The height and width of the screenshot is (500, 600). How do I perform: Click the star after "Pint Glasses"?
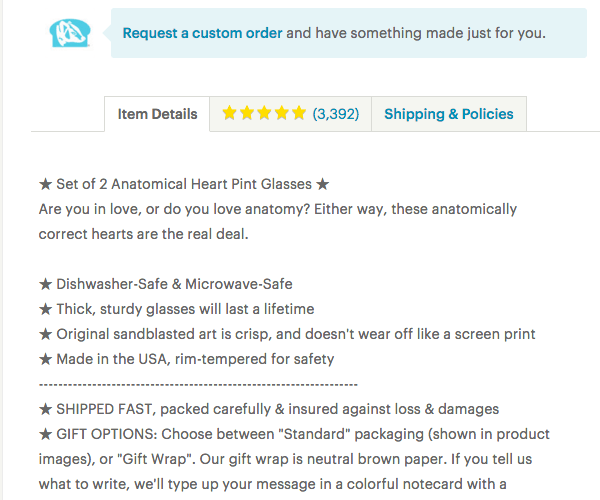323,184
